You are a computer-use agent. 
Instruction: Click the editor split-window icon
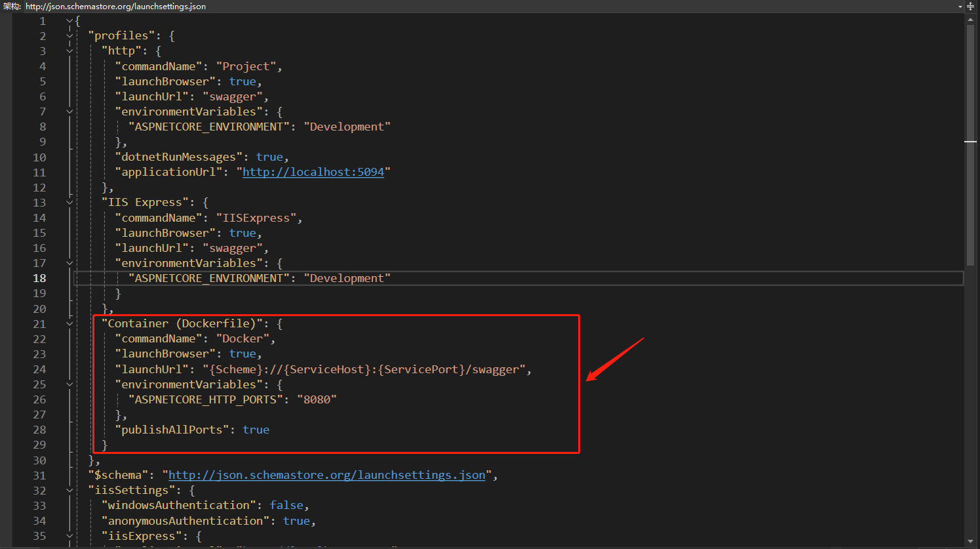(x=971, y=7)
